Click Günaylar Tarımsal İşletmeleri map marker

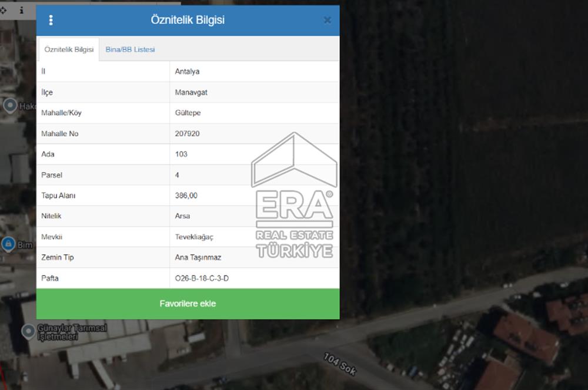click(x=28, y=331)
